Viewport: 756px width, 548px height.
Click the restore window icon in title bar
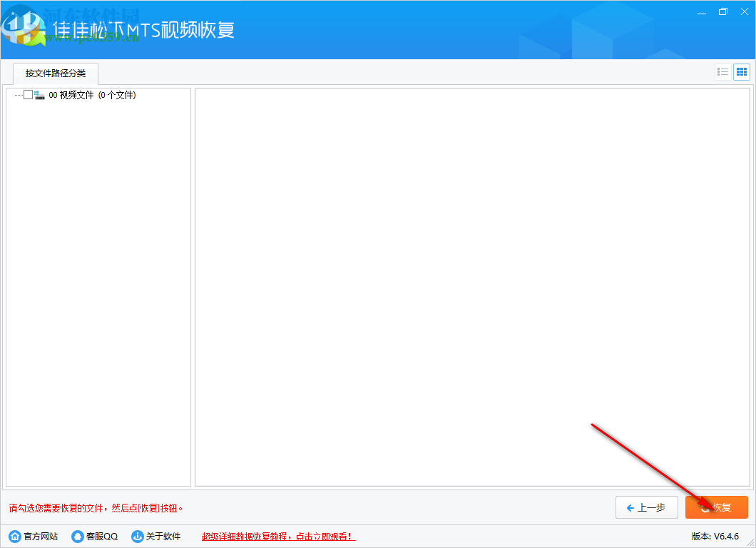click(x=722, y=11)
